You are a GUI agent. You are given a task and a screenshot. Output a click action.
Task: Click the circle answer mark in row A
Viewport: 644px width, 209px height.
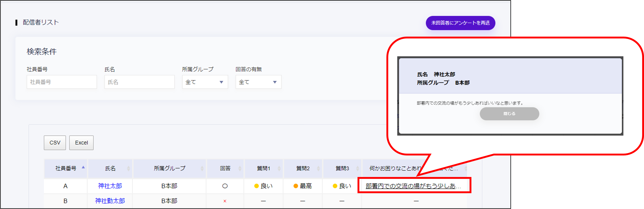225,186
